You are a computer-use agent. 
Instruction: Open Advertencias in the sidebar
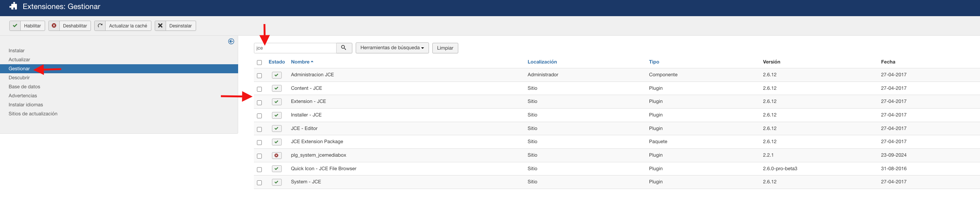[23, 95]
